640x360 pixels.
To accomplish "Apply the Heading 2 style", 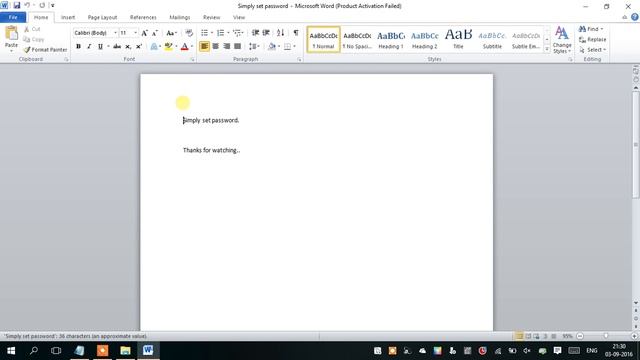I will coord(424,40).
